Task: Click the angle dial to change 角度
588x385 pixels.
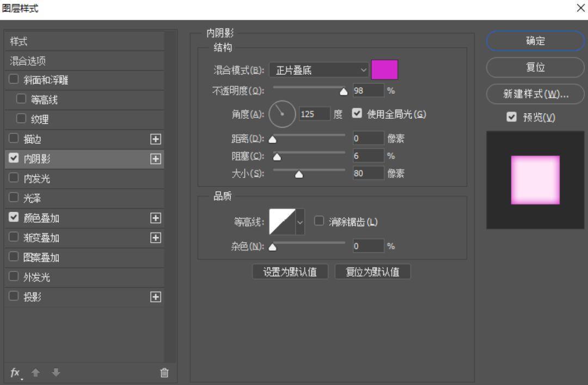Action: pos(282,113)
